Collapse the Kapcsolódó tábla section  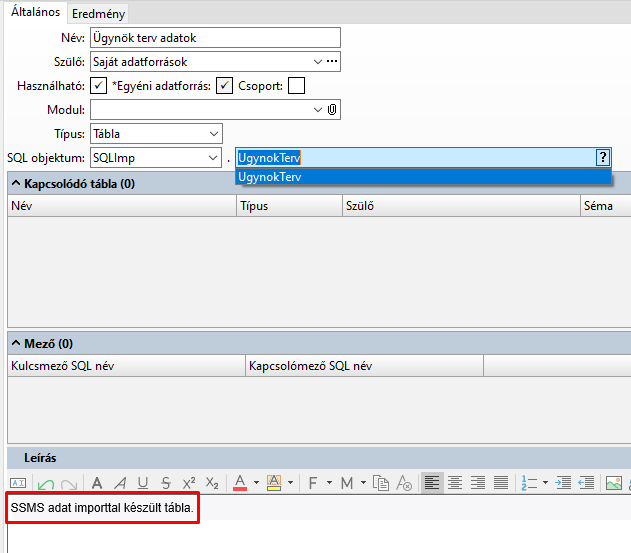pos(16,184)
